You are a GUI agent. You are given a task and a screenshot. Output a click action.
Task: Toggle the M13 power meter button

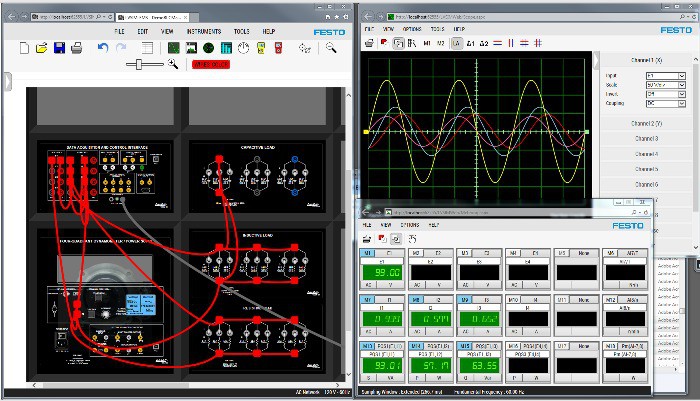click(x=367, y=345)
